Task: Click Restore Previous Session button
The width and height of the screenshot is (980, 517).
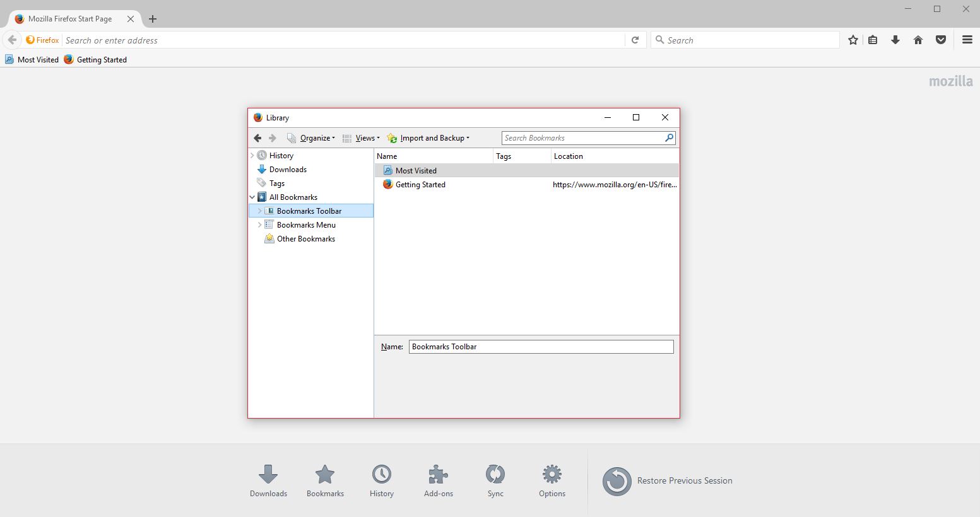Action: [668, 480]
